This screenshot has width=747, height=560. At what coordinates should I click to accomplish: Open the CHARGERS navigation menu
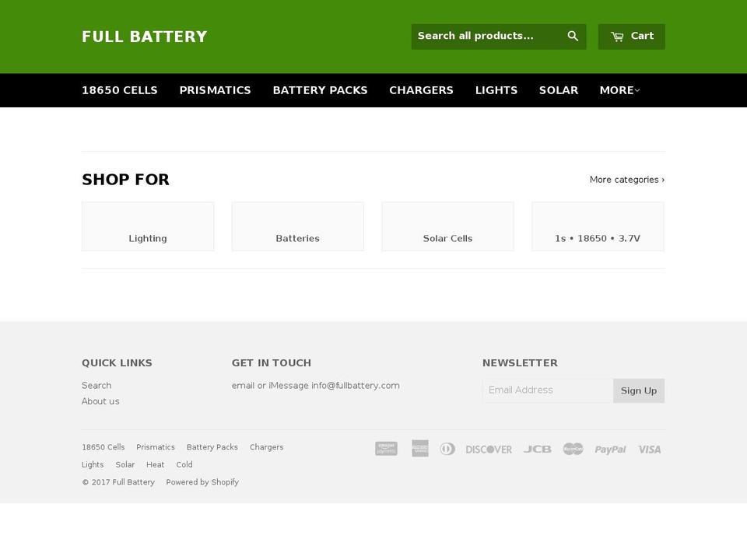coord(421,90)
